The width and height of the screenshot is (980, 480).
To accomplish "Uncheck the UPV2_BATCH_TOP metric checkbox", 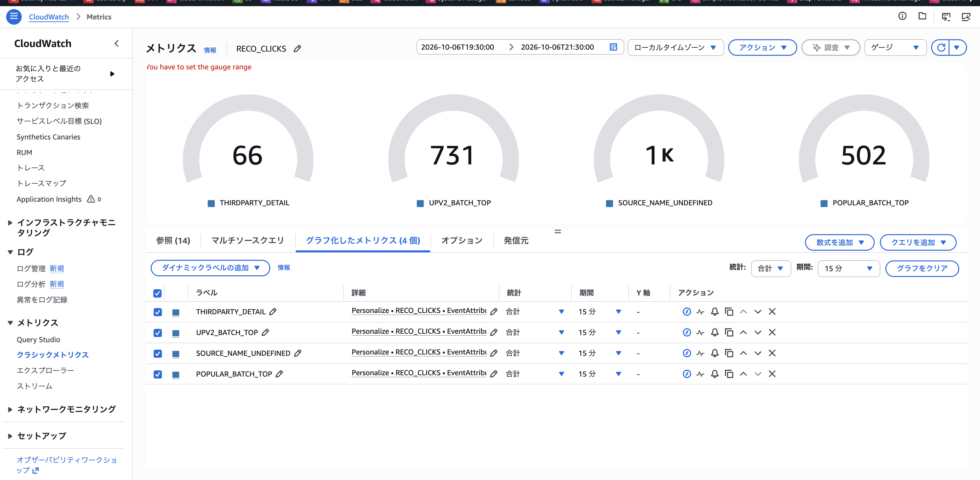I will [x=157, y=333].
